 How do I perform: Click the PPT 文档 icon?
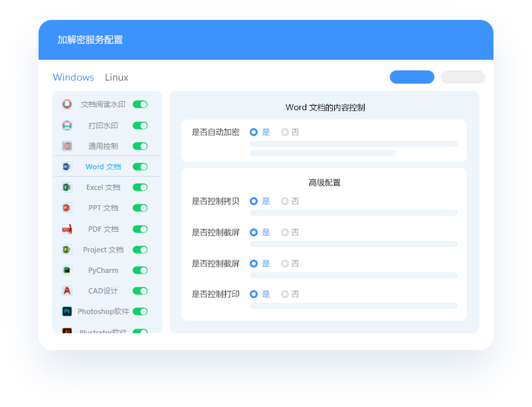[x=66, y=208]
